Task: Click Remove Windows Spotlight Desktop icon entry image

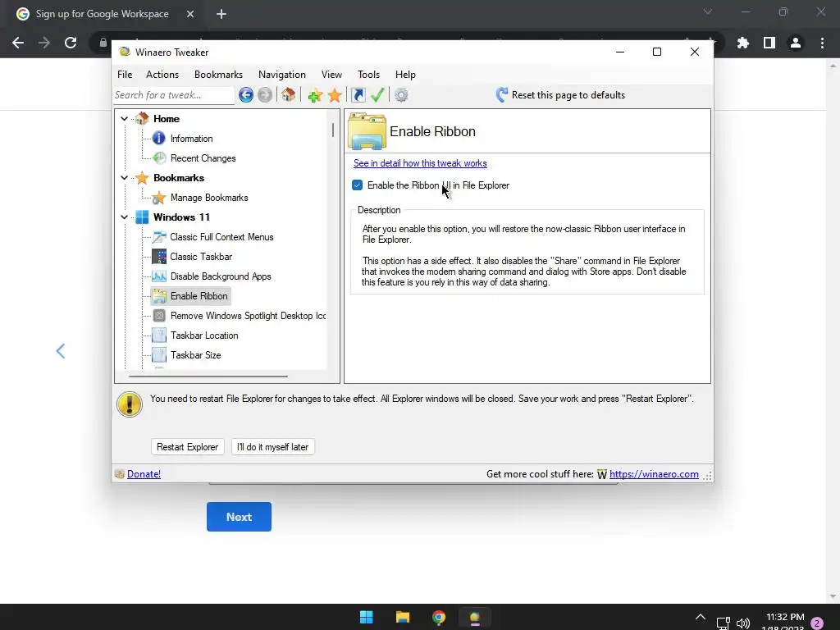Action: (159, 316)
